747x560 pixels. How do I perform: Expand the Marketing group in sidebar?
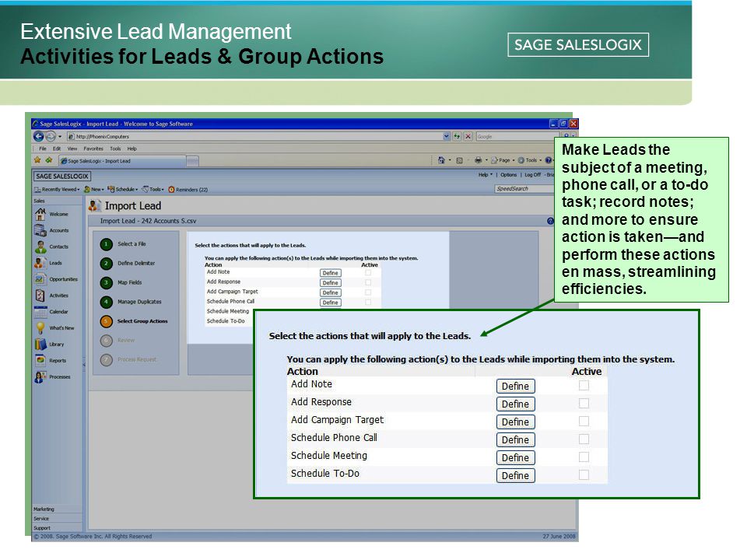[57, 509]
